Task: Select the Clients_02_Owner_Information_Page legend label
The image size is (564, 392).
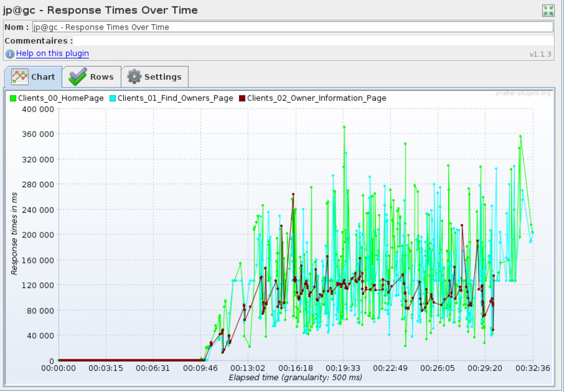Action: click(316, 98)
